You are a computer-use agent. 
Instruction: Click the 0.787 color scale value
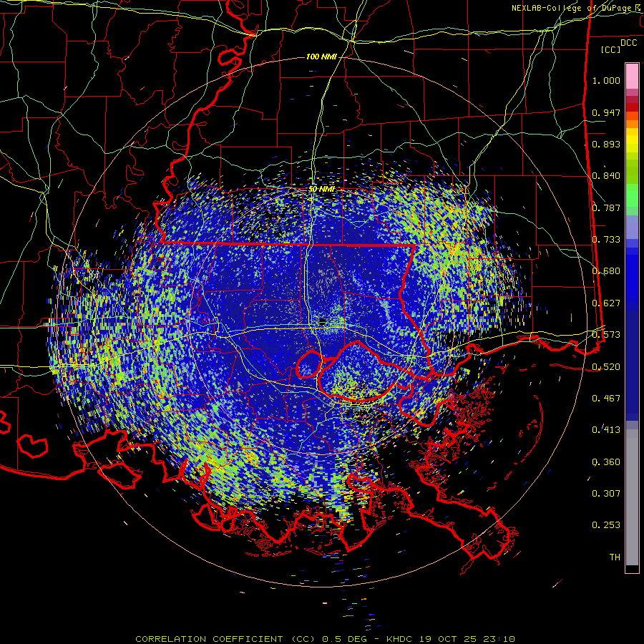point(606,208)
